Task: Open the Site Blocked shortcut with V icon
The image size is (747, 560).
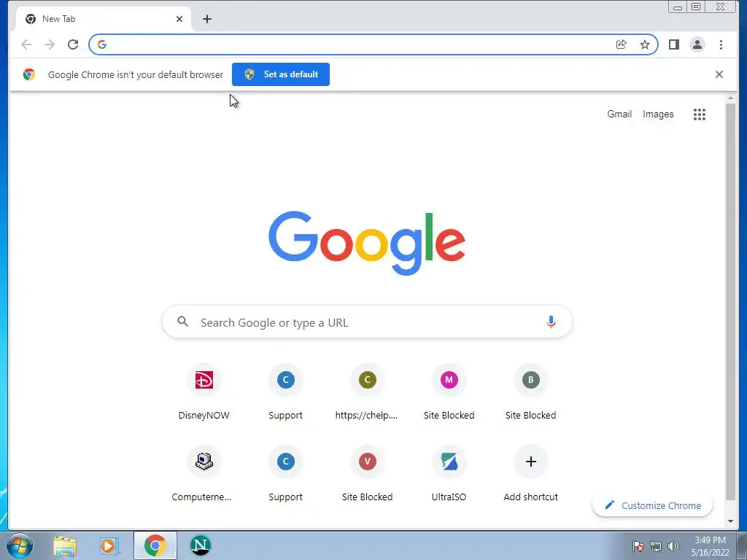Action: [x=367, y=473]
